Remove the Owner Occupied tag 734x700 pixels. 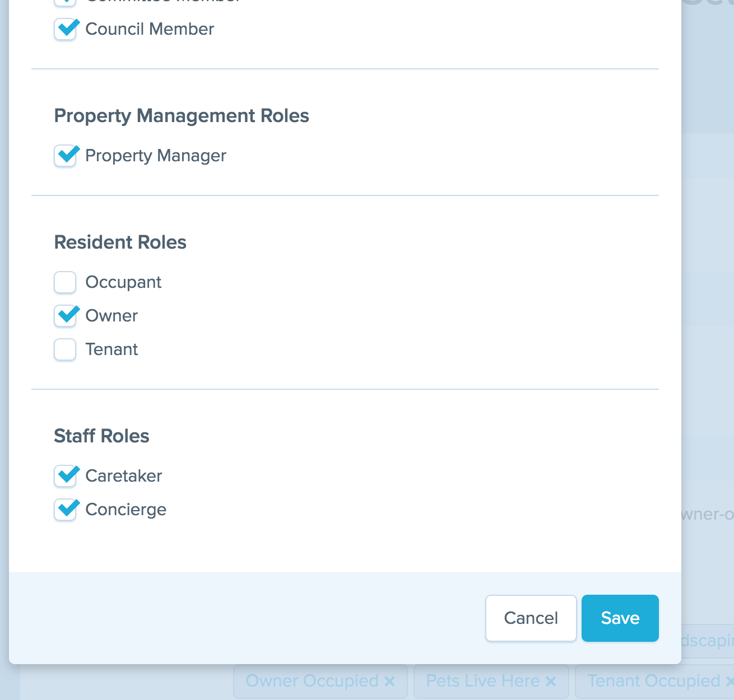coord(389,682)
